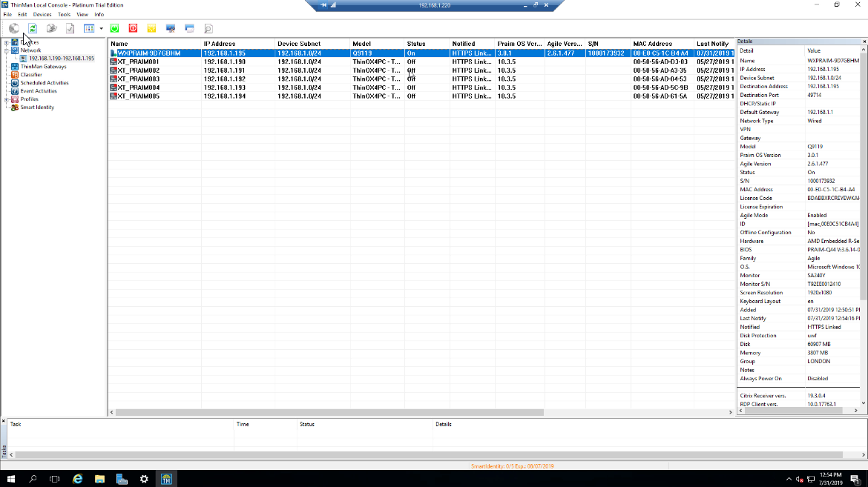The image size is (868, 487).
Task: Collapse the Network tree node
Action: (6, 50)
